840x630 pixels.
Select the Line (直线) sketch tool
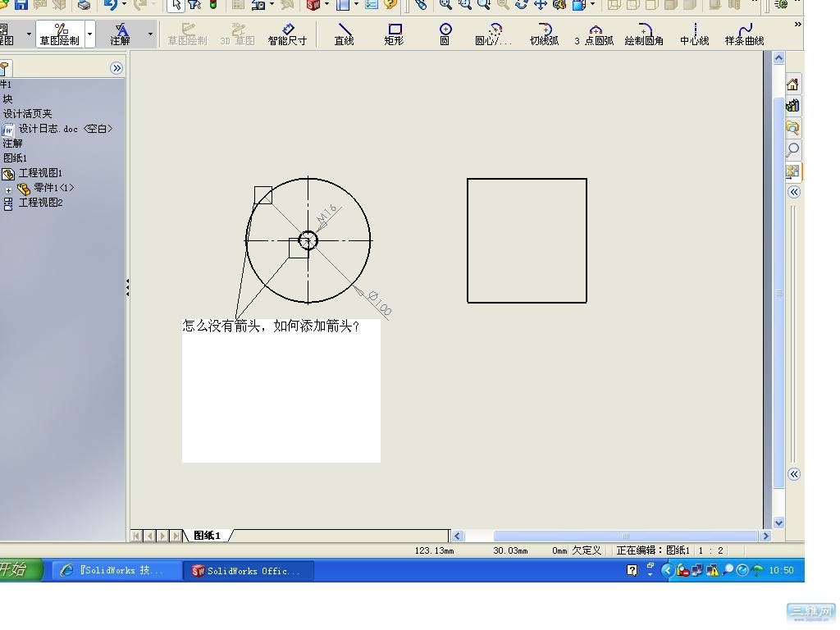click(344, 34)
